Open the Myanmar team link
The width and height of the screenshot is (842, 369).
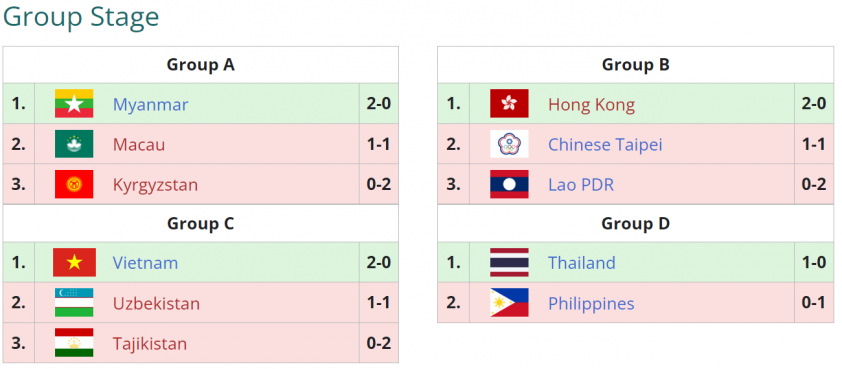pyautogui.click(x=150, y=104)
